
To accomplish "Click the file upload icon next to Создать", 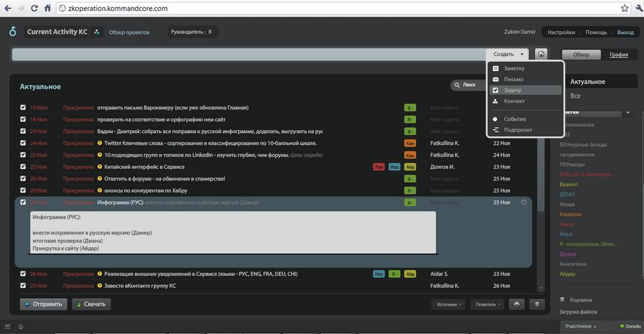I will pos(541,55).
